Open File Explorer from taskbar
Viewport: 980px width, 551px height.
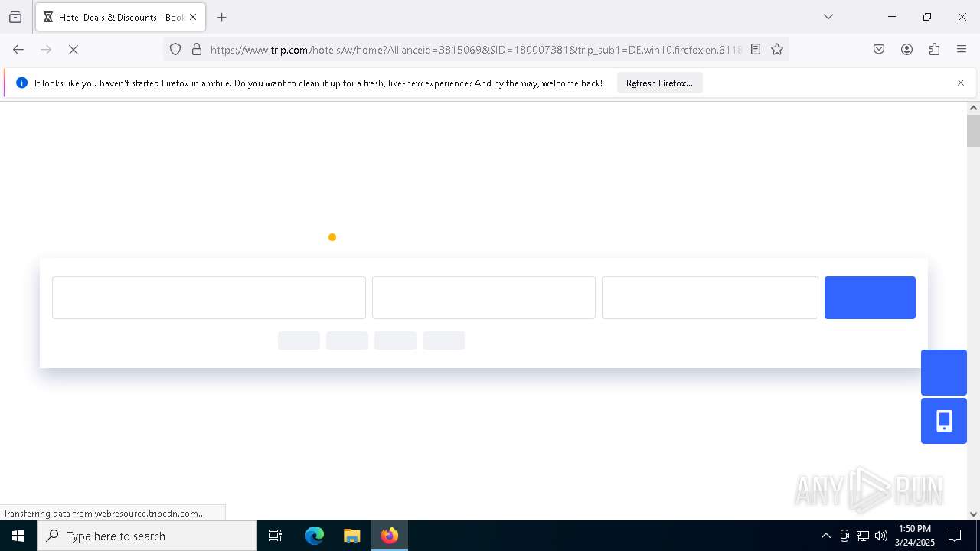(351, 536)
